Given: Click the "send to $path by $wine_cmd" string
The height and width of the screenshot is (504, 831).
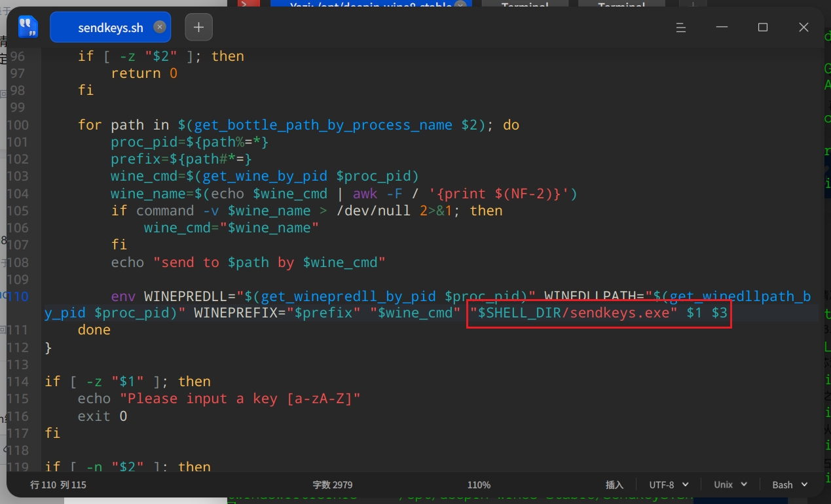Looking at the screenshot, I should tap(269, 262).
